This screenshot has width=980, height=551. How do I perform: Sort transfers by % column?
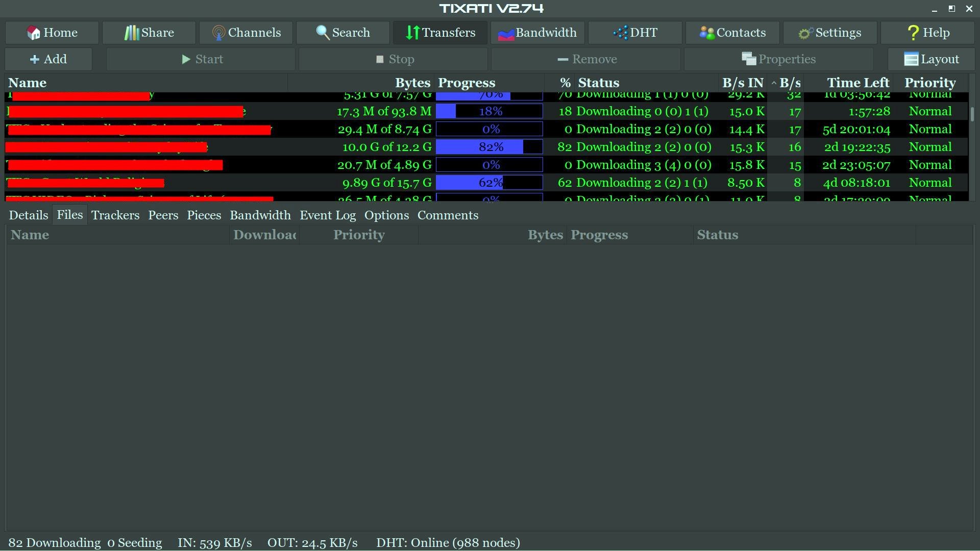pos(559,83)
